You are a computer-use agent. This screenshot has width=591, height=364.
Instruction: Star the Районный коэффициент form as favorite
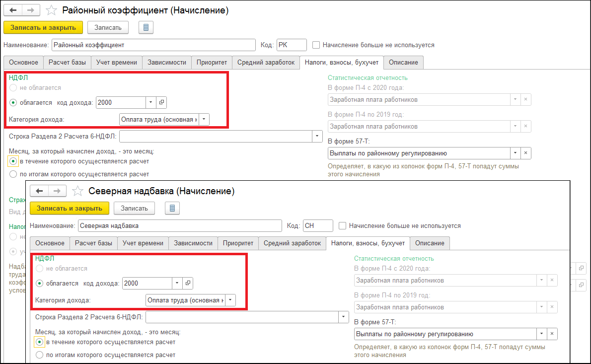51,10
